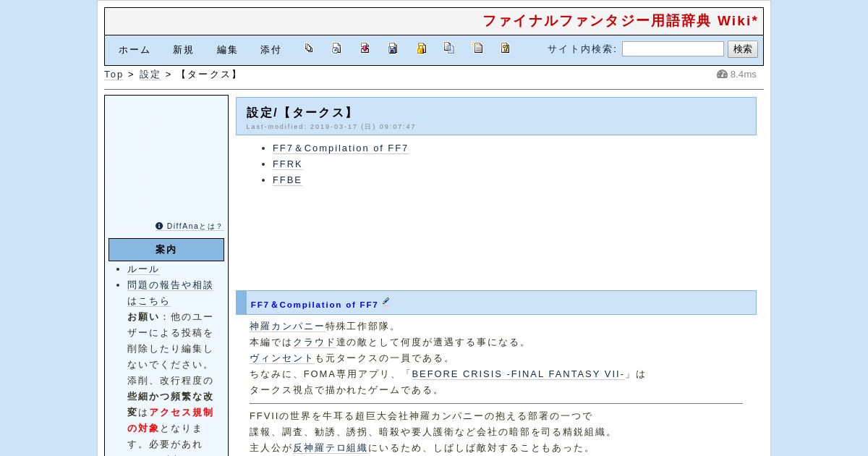868x456 pixels.
Task: Jump to FFBE section in contents list
Action: (287, 180)
